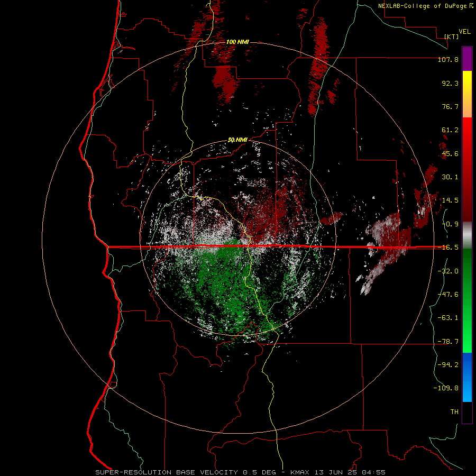The width and height of the screenshot is (476, 476).
Task: Click the purple segment of the color bar
Action: coord(467,59)
